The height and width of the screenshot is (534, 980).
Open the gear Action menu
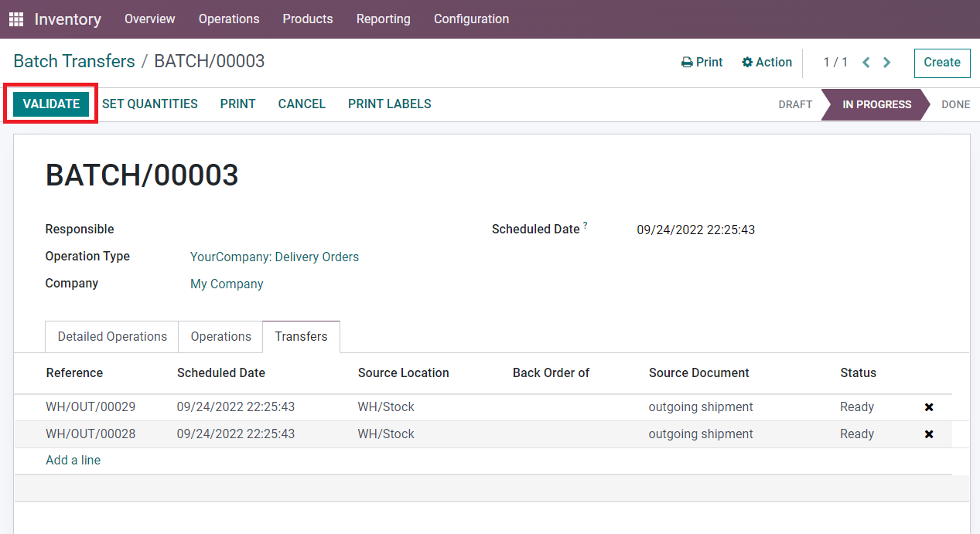pyautogui.click(x=767, y=63)
